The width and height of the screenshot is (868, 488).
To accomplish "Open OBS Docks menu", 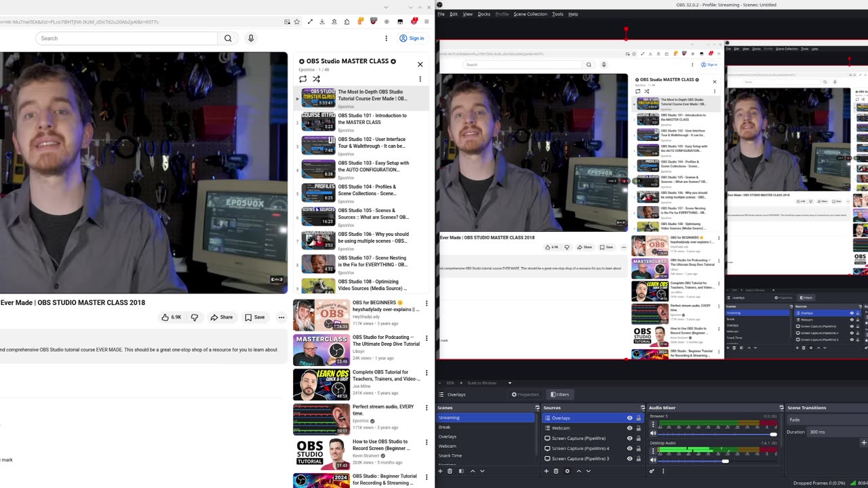I will 484,14.
